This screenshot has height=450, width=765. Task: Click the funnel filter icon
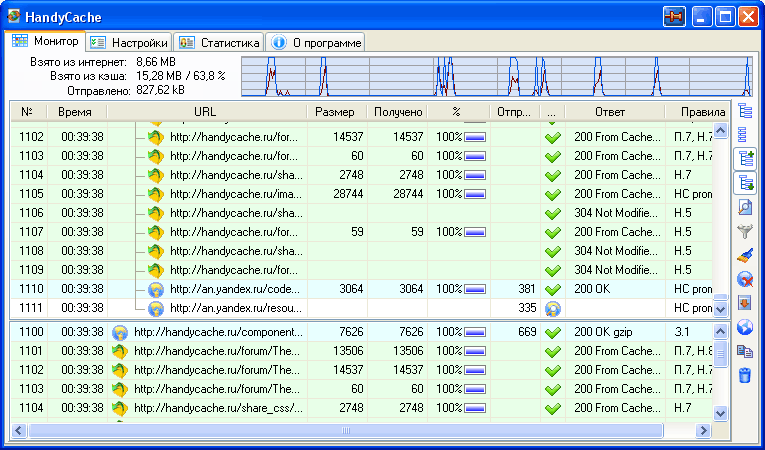(745, 231)
